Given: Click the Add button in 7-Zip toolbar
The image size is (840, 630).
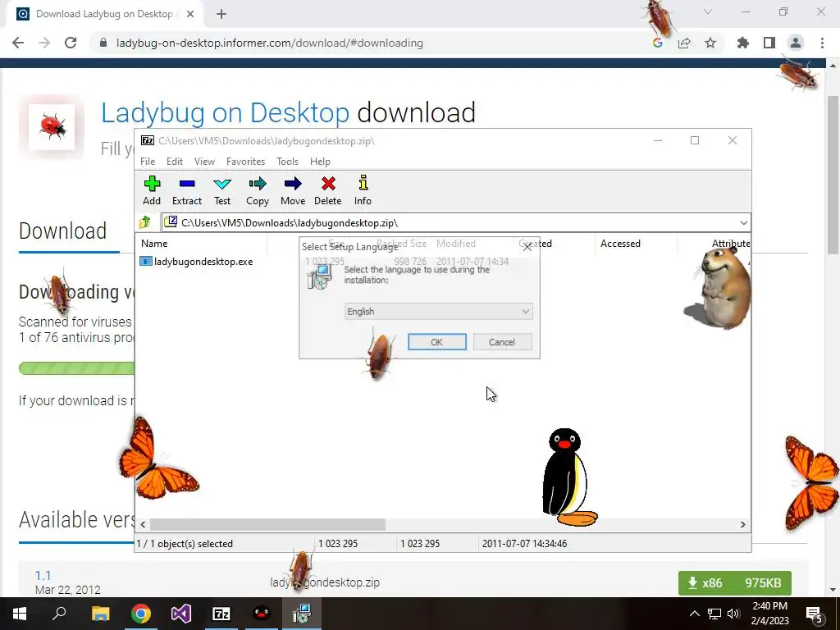Looking at the screenshot, I should tap(152, 190).
